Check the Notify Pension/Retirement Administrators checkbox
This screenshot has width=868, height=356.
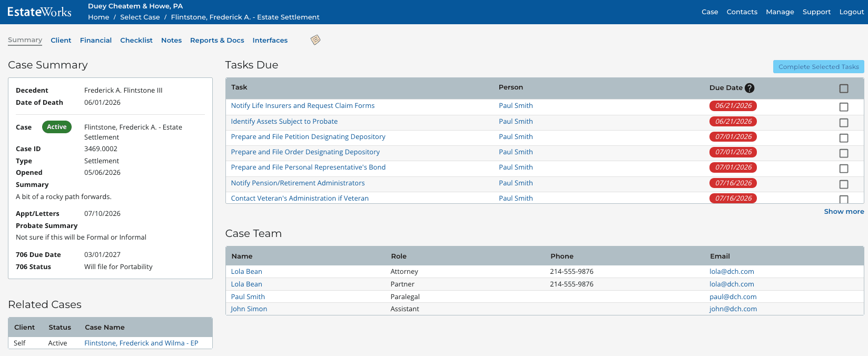844,184
